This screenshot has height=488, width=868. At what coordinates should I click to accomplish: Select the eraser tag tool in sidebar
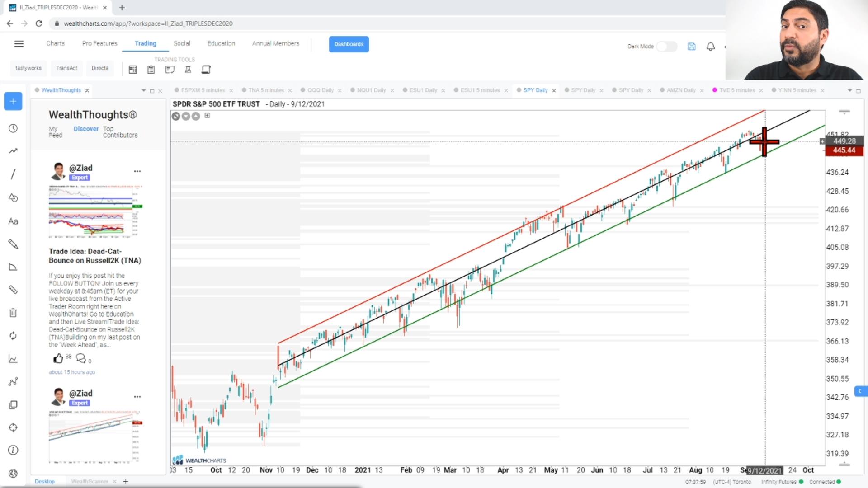coord(13,290)
